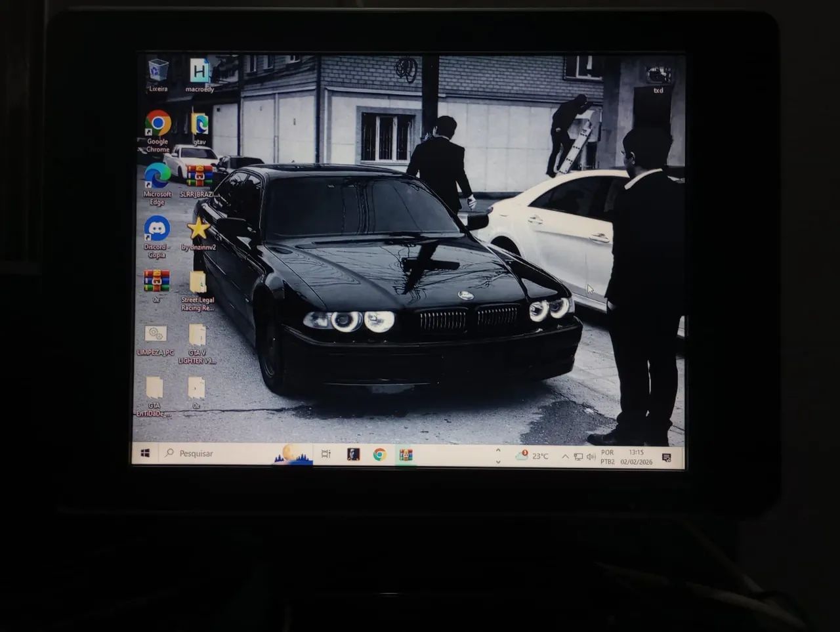Click the taskbar overflow down arrow

click(498, 461)
